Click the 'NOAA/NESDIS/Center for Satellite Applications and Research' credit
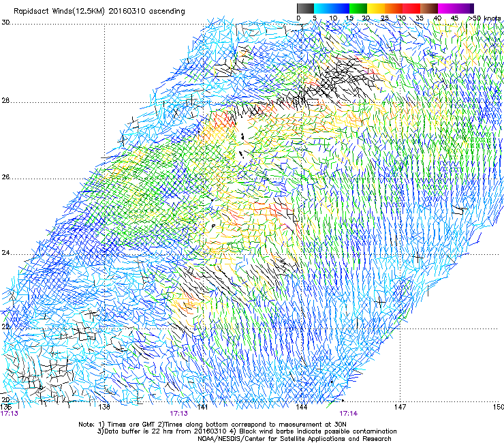 pyautogui.click(x=294, y=439)
